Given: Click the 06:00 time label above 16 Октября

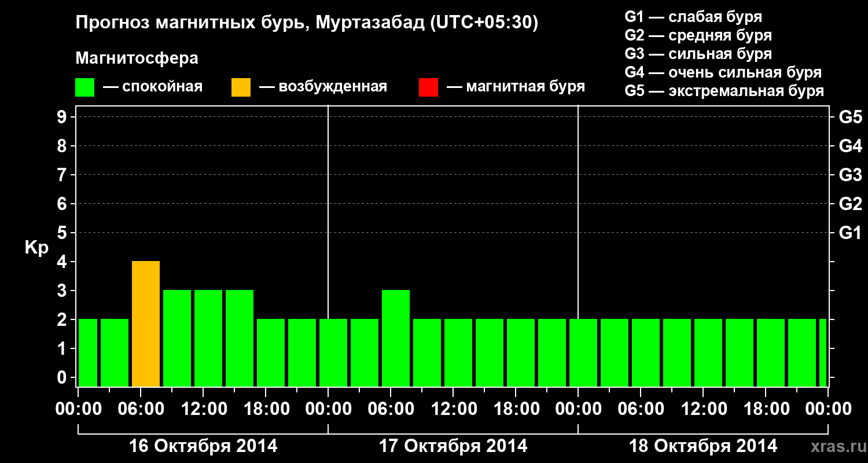Looking at the screenshot, I should point(140,409).
